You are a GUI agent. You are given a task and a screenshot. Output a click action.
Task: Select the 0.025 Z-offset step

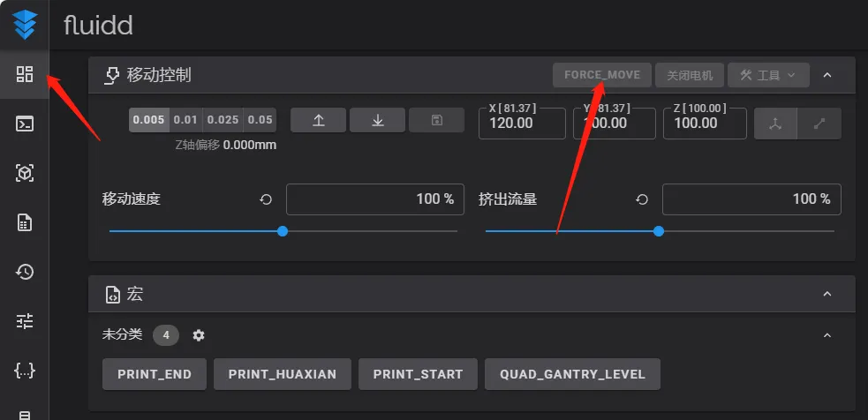(223, 120)
